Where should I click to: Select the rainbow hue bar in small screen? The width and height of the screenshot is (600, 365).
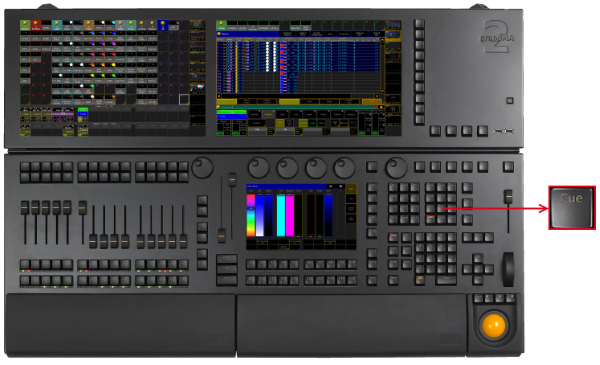click(251, 215)
